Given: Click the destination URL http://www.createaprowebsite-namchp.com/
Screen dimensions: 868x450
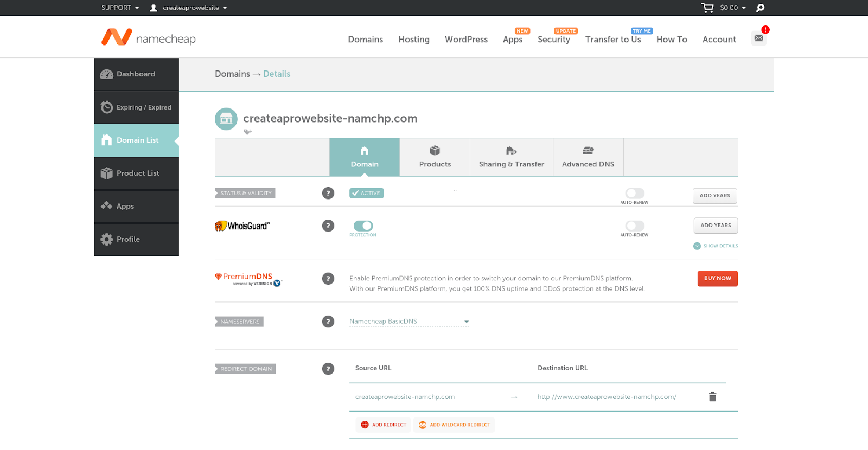Looking at the screenshot, I should (x=607, y=397).
